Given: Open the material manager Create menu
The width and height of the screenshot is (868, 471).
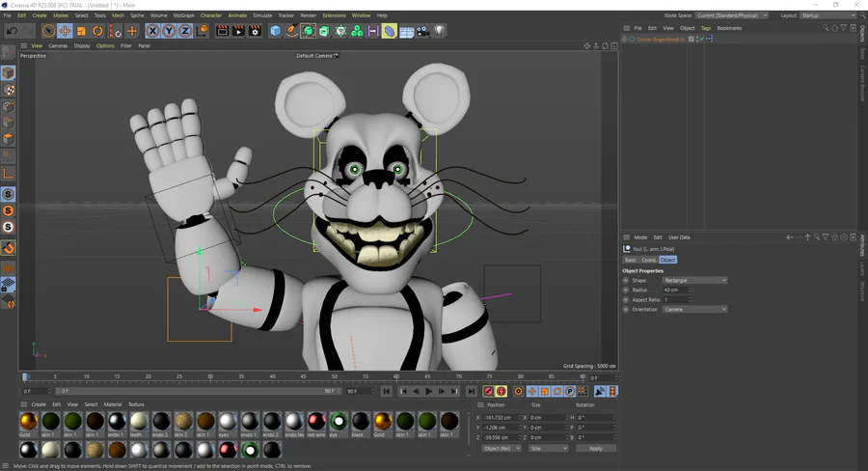Looking at the screenshot, I should (39, 404).
